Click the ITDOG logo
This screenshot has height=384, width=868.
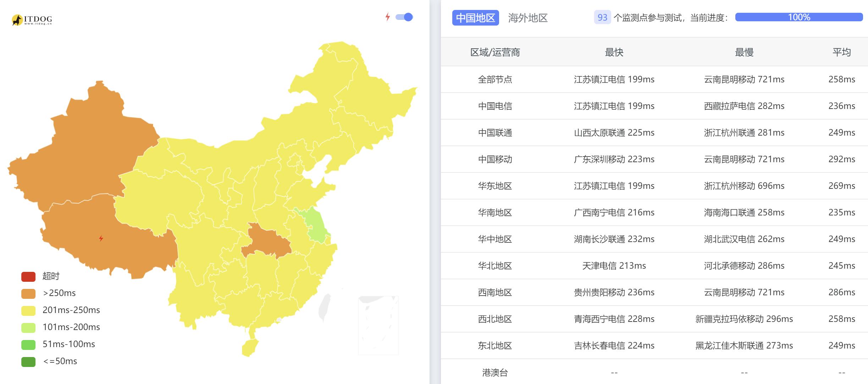[32, 20]
